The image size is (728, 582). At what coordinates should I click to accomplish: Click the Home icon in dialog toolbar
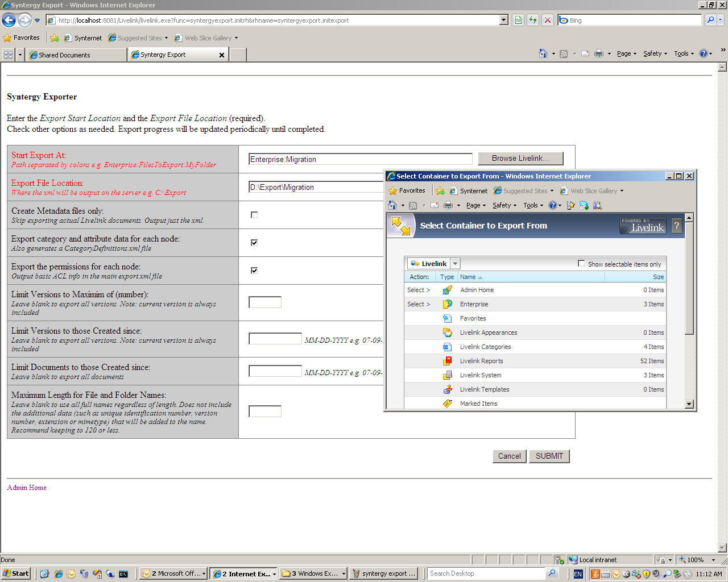392,205
